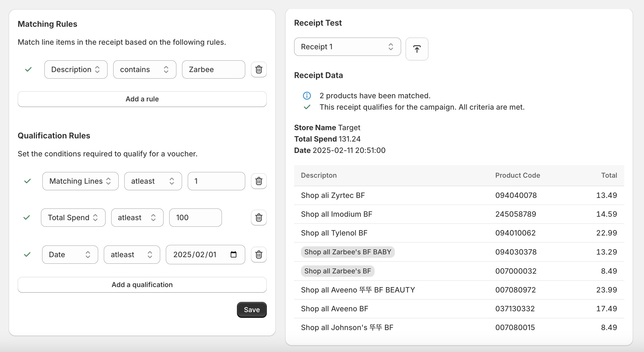Click the Product Code column header
Viewport: 644px width, 352px height.
point(518,175)
